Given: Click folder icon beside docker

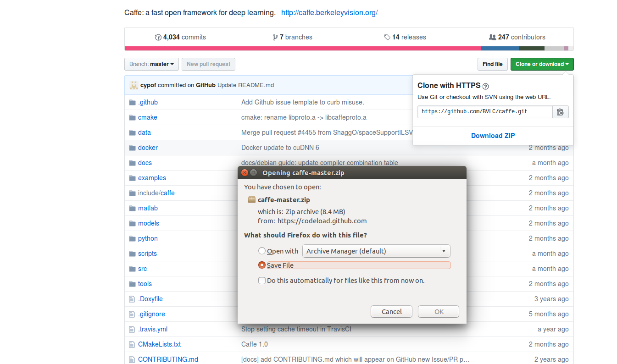Looking at the screenshot, I should [x=133, y=148].
